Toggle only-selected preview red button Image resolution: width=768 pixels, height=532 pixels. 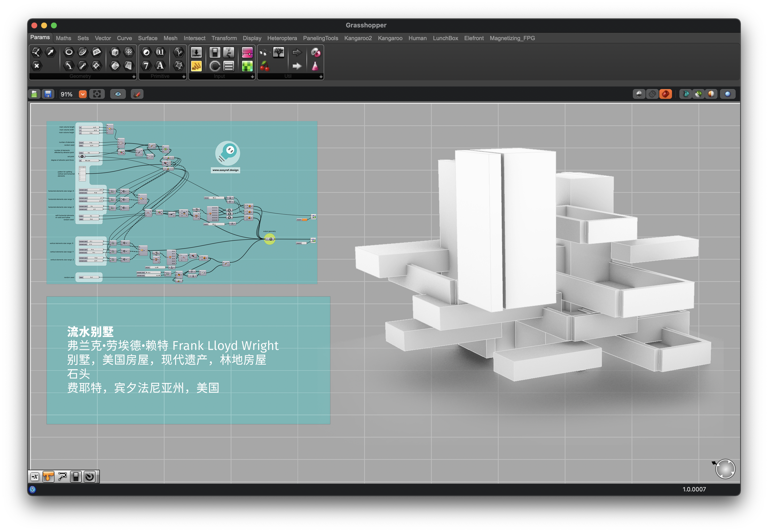coord(665,94)
